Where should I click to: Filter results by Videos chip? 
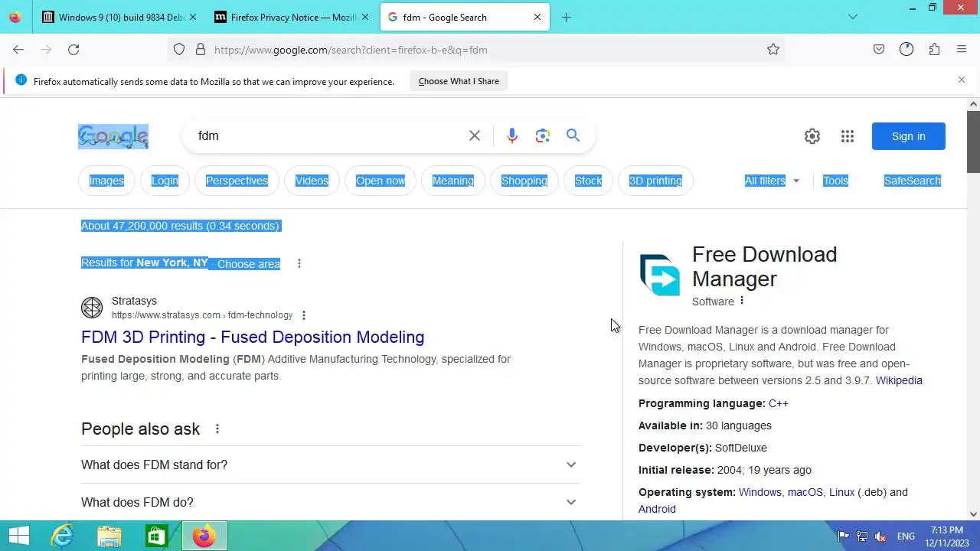click(312, 181)
